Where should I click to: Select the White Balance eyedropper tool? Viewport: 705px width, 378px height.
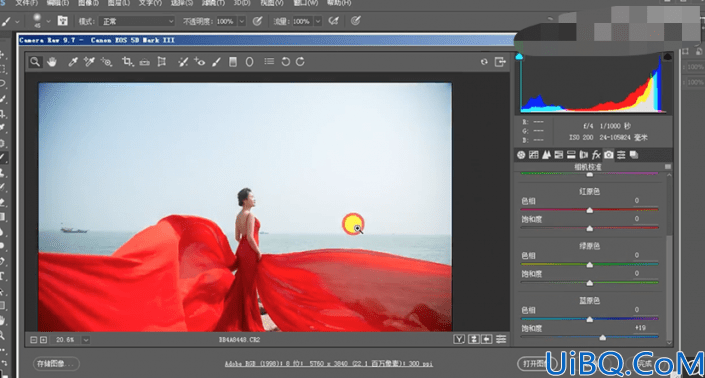pos(73,62)
